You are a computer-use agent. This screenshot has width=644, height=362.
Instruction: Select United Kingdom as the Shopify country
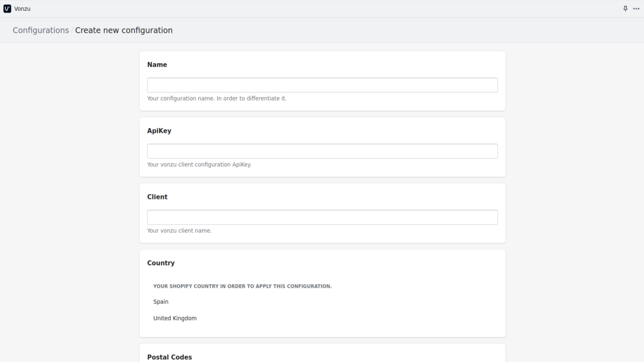[x=175, y=318]
